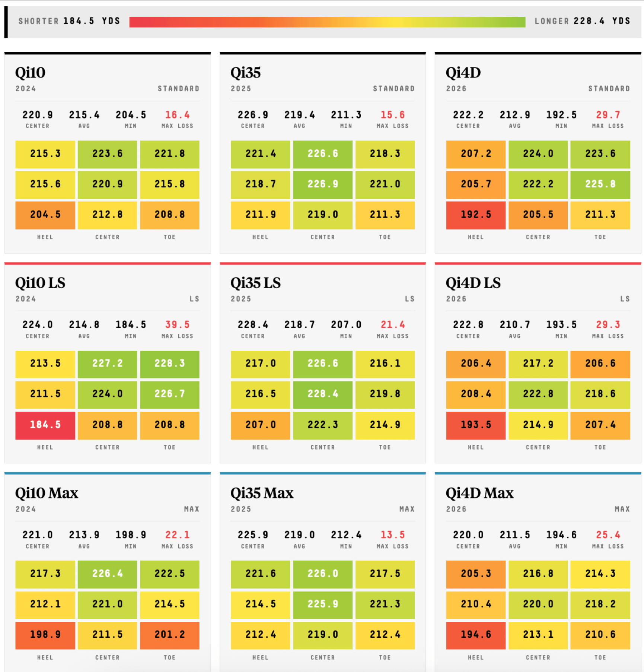The image size is (644, 672).
Task: Click the Qi10 LS max loss 39.5
Action: [178, 325]
